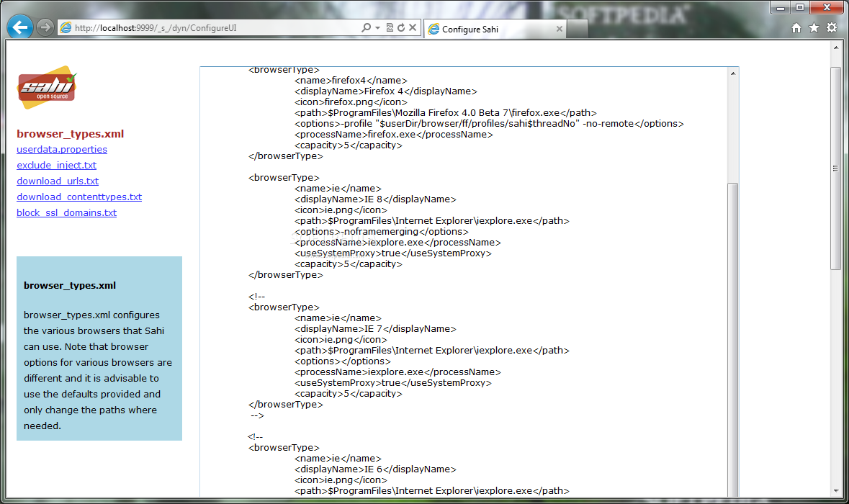Click the Mozilla Firefox 4.0 Beta 7 path line

446,113
